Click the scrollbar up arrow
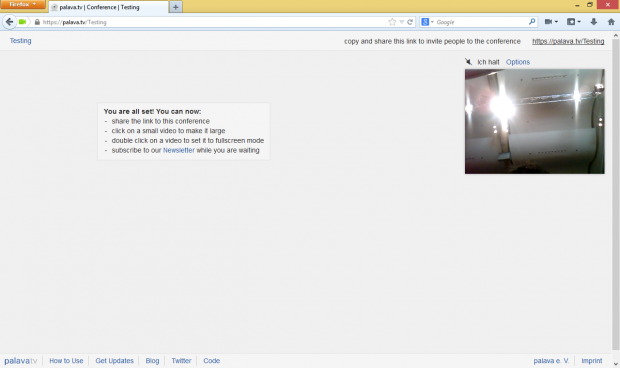 [616, 36]
